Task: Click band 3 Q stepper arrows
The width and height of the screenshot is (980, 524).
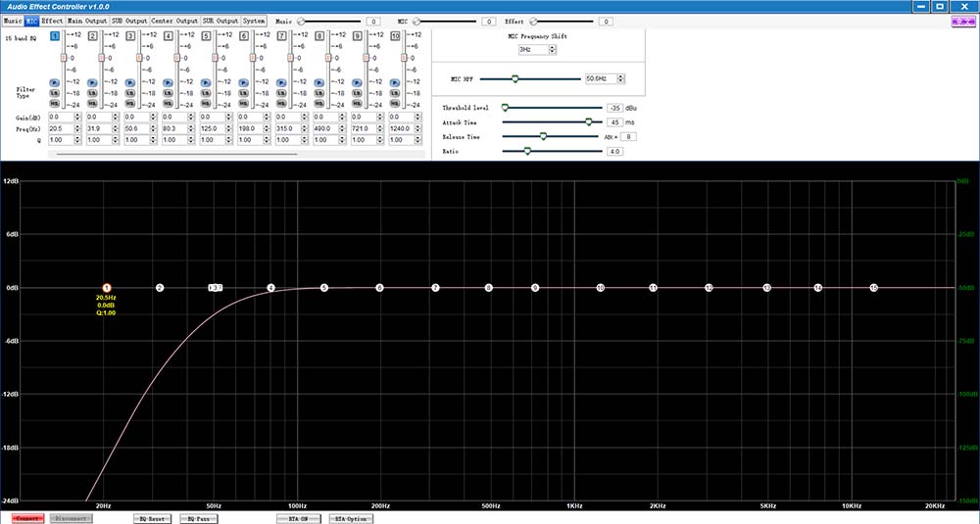Action: [153, 140]
